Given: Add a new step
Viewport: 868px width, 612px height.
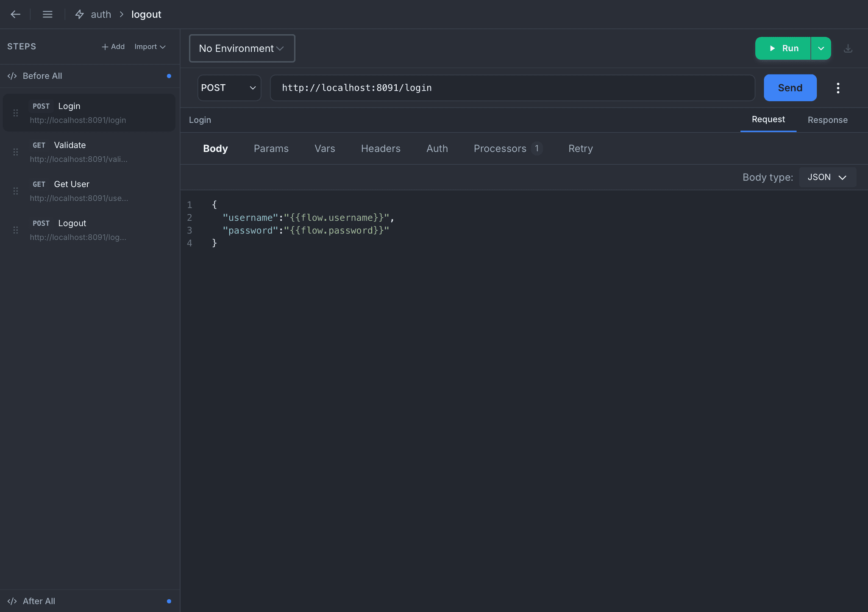Looking at the screenshot, I should pyautogui.click(x=113, y=47).
